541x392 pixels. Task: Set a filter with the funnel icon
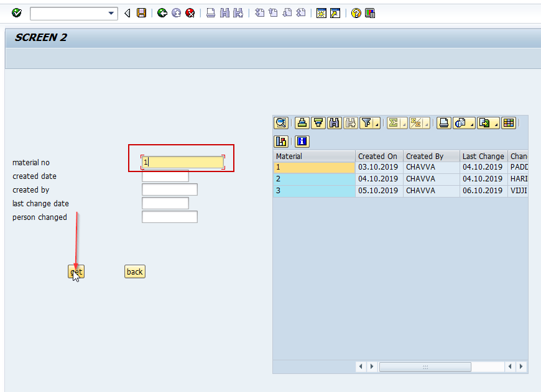tap(366, 122)
